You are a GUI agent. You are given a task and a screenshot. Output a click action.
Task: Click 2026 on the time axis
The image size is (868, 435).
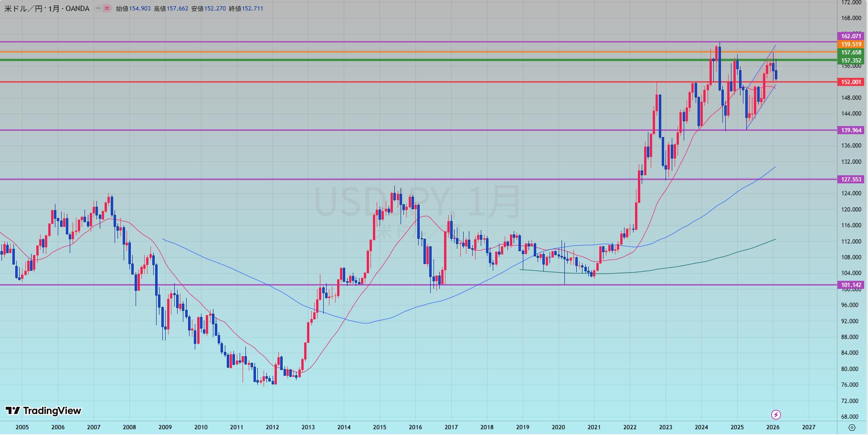pos(773,427)
